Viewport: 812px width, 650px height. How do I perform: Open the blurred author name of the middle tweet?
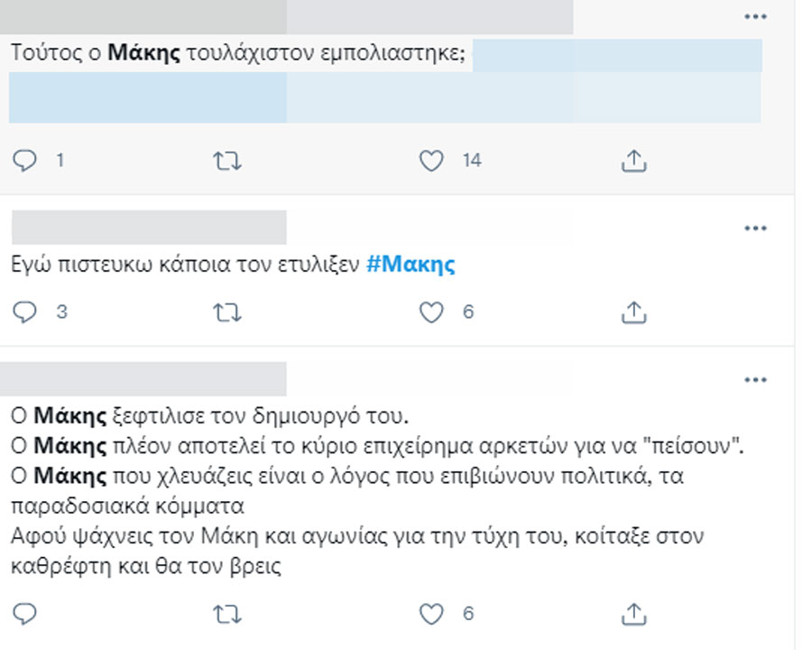pos(149,227)
